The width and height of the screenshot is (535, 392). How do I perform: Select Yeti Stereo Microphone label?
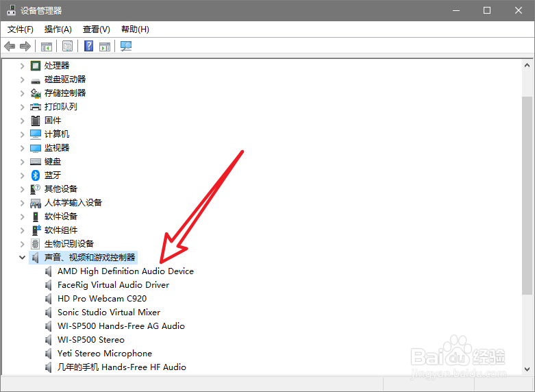click(x=105, y=354)
